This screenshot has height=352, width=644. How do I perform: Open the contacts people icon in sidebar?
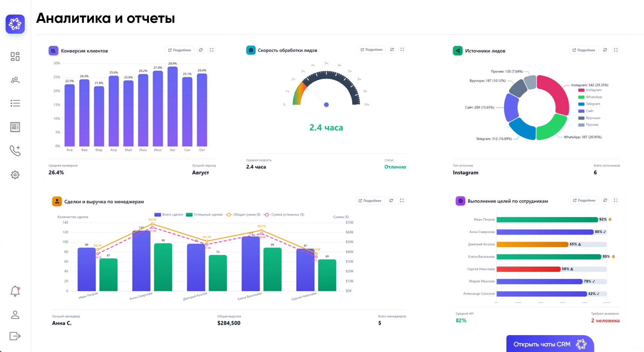15,80
